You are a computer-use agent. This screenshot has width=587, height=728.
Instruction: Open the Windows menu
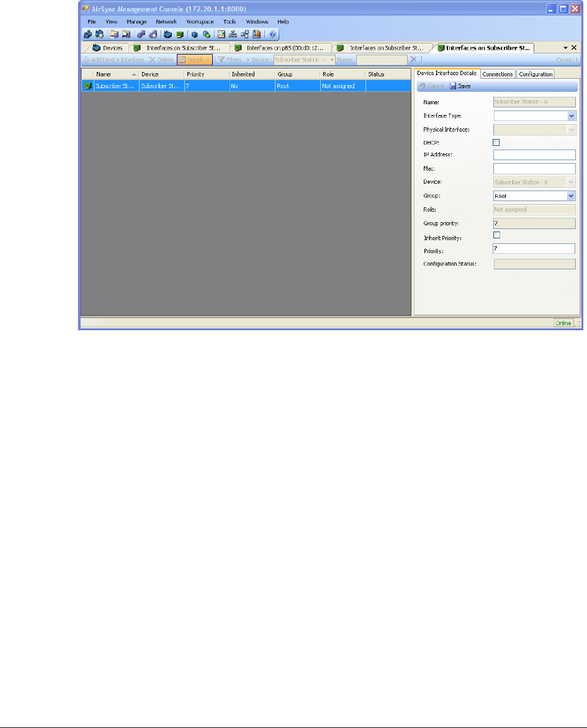[x=257, y=21]
